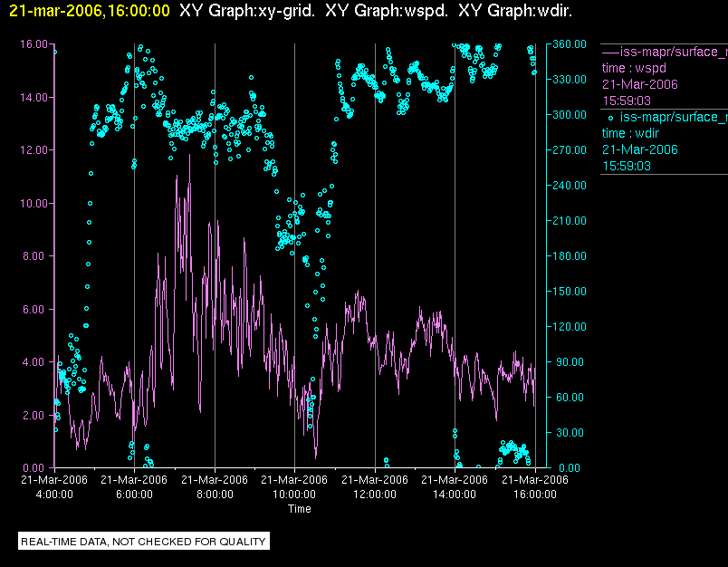Click the cyan 120.00 wind direction axis label

coord(570,326)
